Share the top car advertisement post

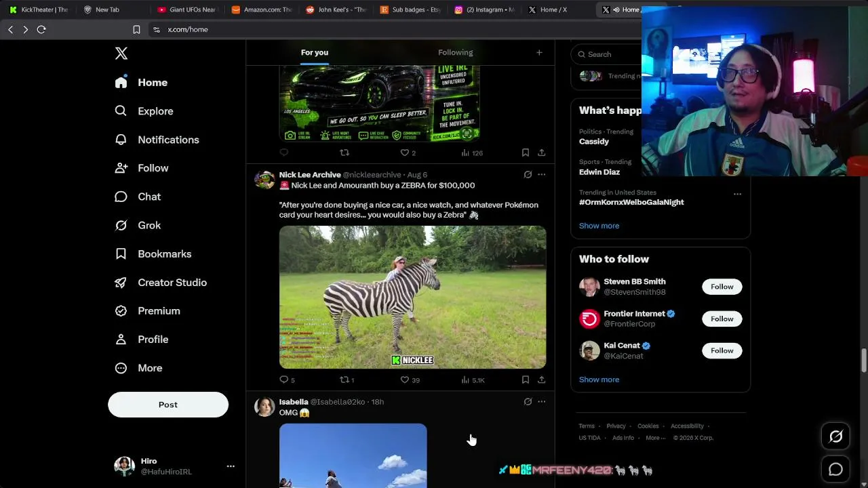[542, 152]
